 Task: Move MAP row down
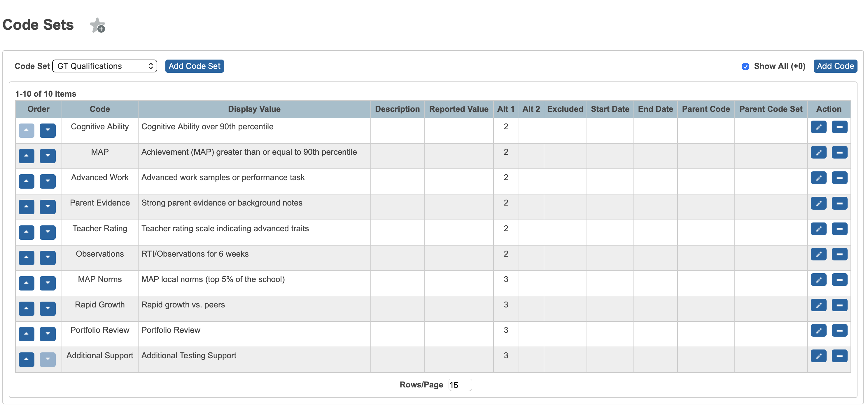(48, 156)
